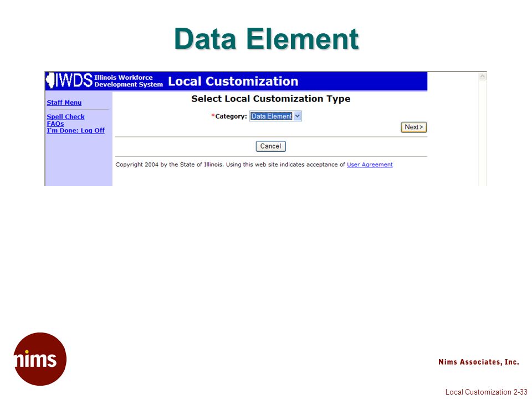Open the Category dropdown arrow
This screenshot has height=399, width=532.
(297, 116)
